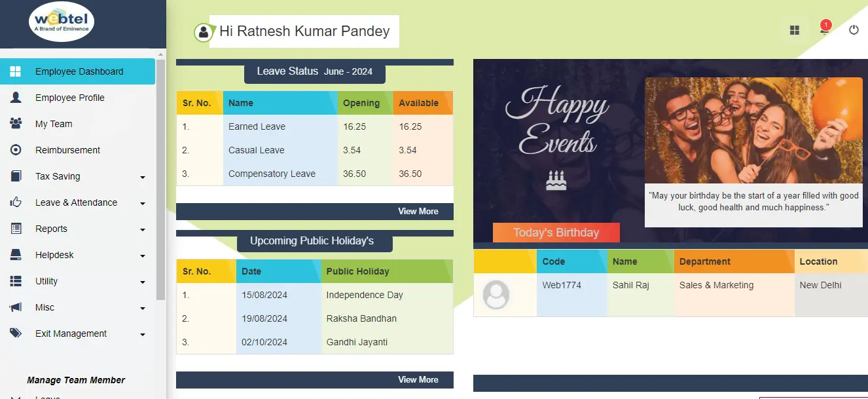Click the birthday wish quote text
This screenshot has height=399, width=868.
(x=753, y=201)
